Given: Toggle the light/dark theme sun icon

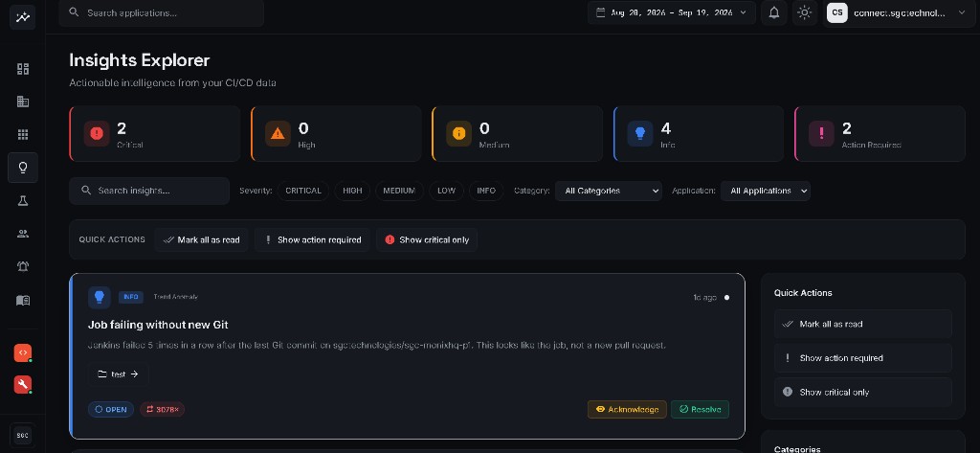Looking at the screenshot, I should [804, 12].
